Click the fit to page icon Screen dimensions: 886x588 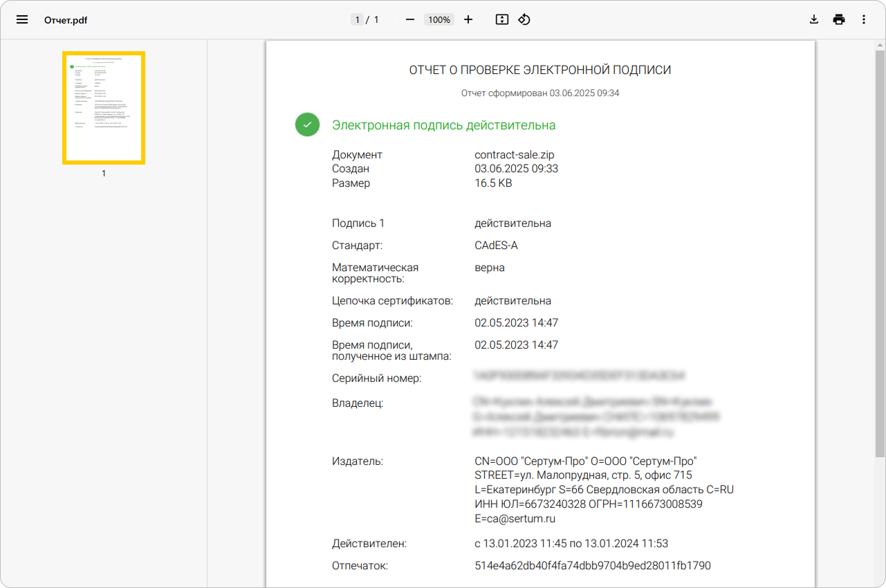click(x=502, y=19)
